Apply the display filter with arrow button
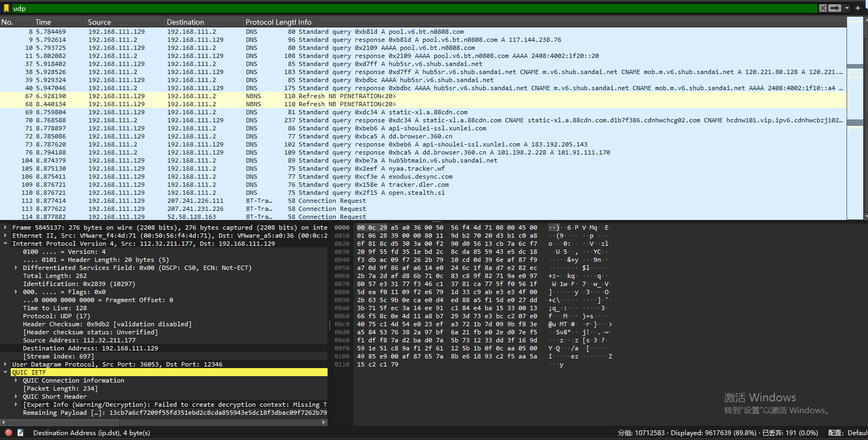Screen dimensions: 868x440 [x=834, y=8]
